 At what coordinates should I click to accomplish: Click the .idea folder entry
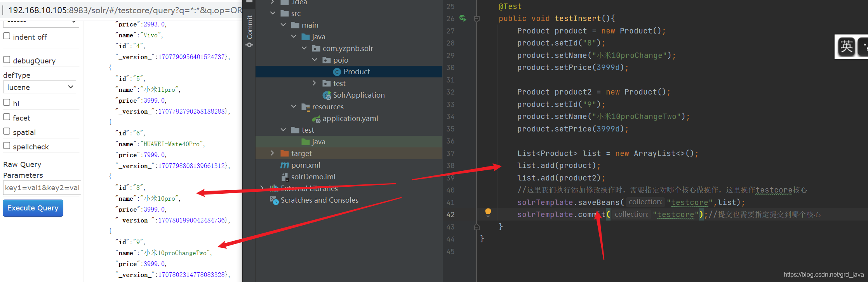click(x=299, y=2)
